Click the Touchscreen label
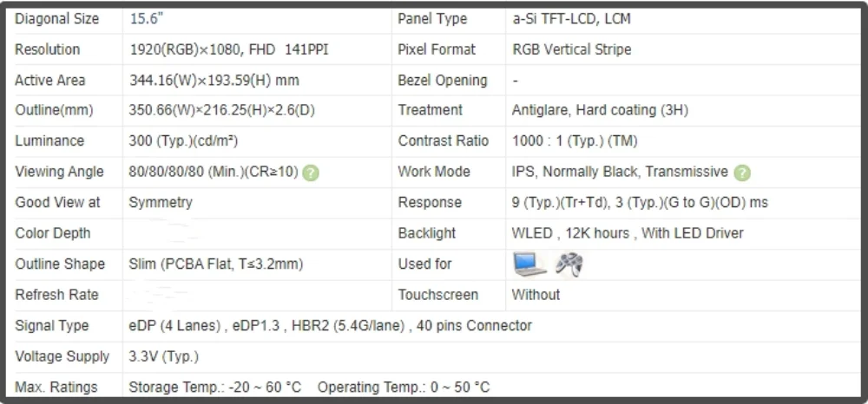This screenshot has height=404, width=868. click(437, 295)
